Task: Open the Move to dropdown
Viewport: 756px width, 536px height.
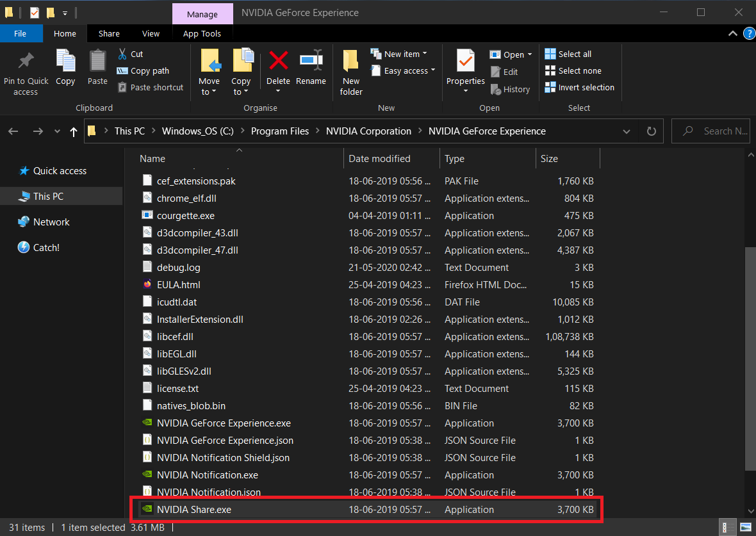Action: click(210, 86)
